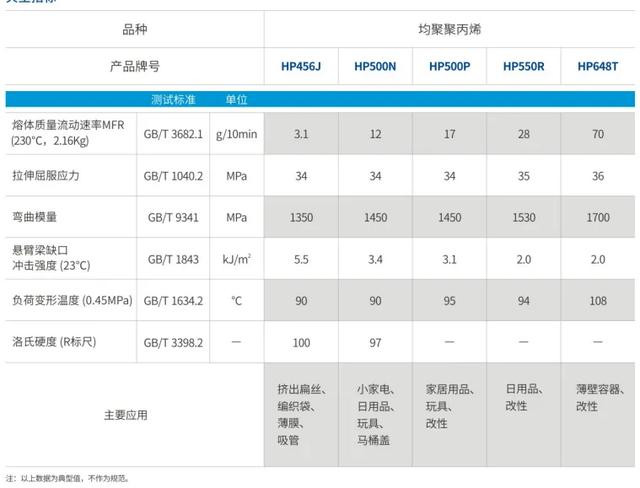The height and width of the screenshot is (488, 640).
Task: Click the HP500N product grade header
Action: click(x=375, y=67)
